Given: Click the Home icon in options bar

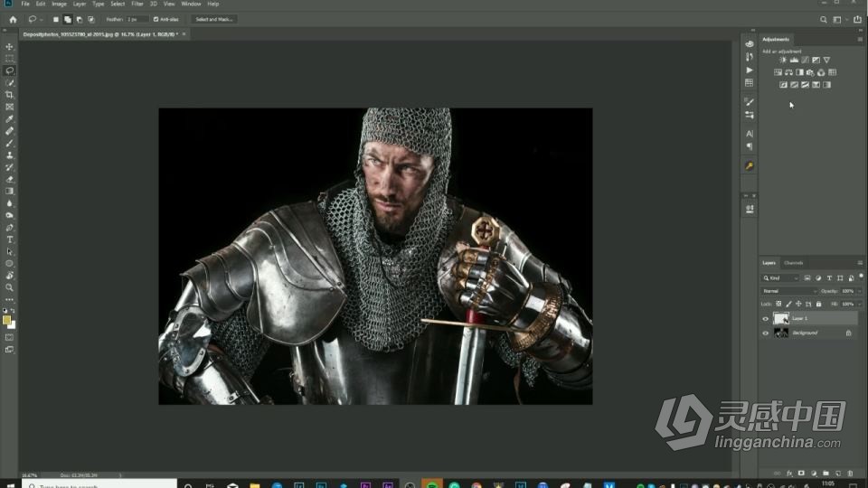Looking at the screenshot, I should tap(13, 19).
